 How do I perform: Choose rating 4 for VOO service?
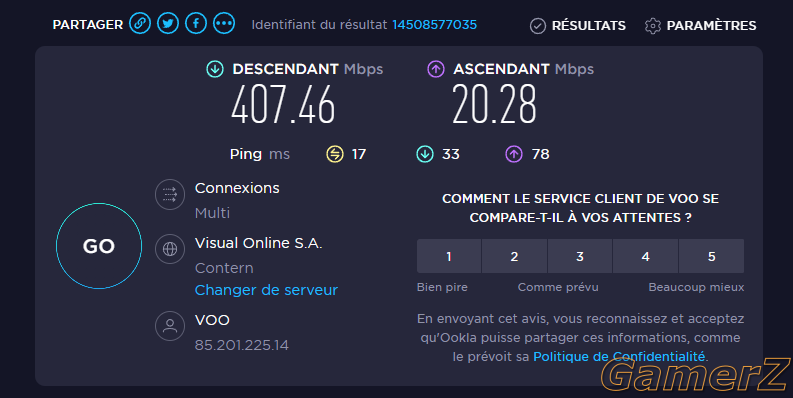[645, 256]
